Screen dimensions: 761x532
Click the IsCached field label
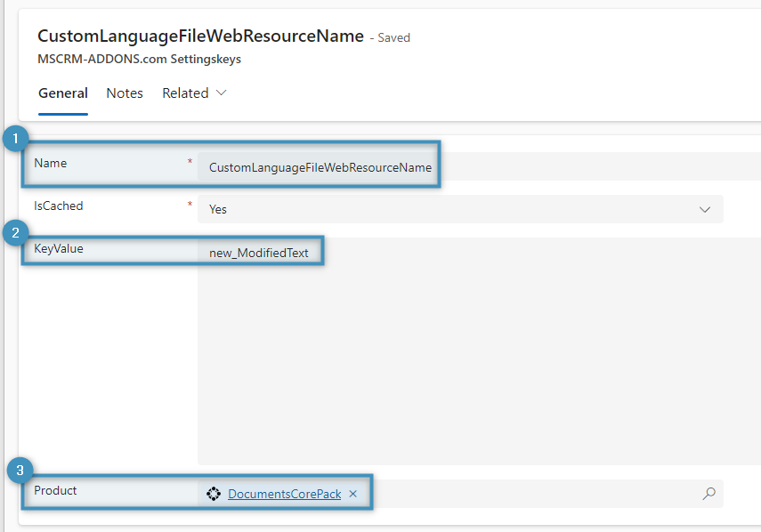[59, 206]
